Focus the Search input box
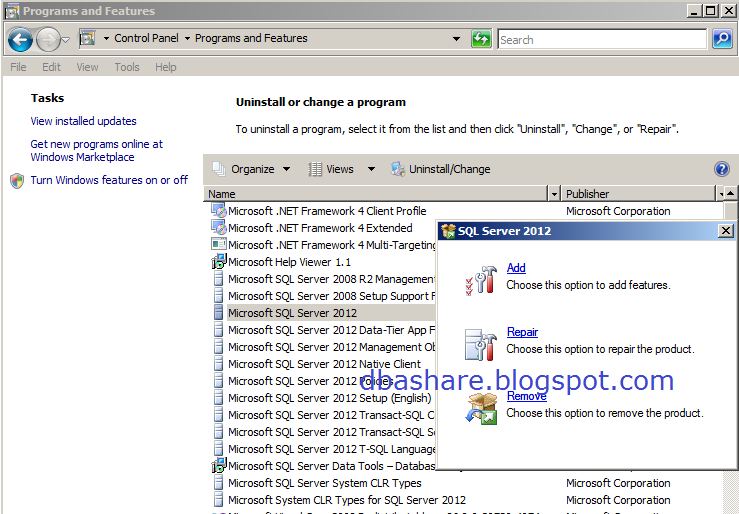739x514 pixels. click(602, 40)
